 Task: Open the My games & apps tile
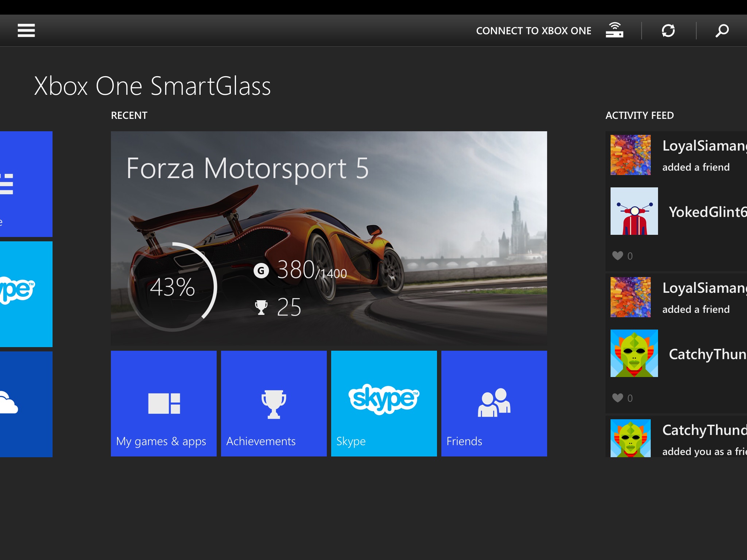(164, 404)
